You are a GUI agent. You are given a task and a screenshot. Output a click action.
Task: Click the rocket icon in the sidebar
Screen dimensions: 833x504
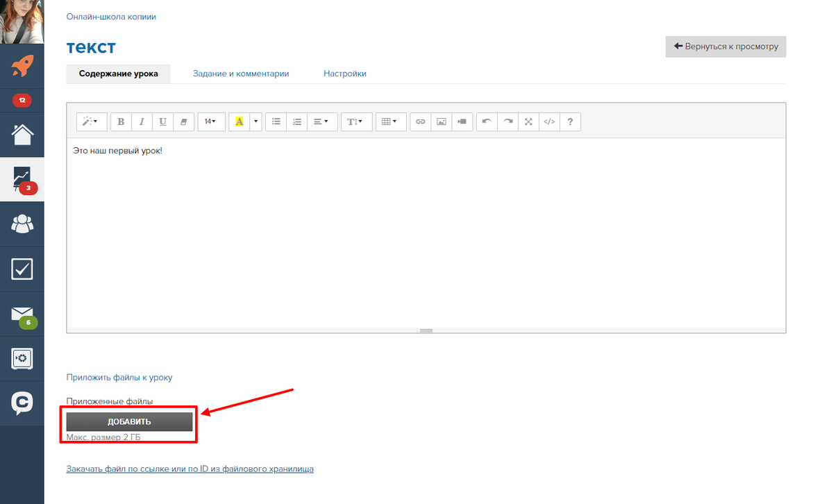(x=22, y=66)
